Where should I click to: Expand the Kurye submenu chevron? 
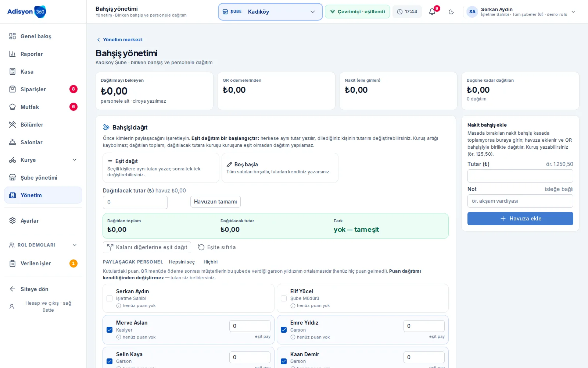click(x=75, y=160)
